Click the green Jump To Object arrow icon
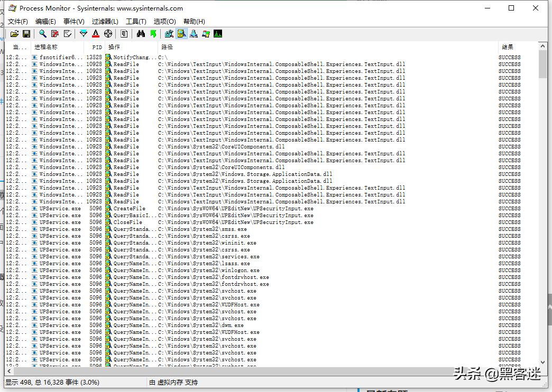The image size is (552, 392). (x=153, y=34)
